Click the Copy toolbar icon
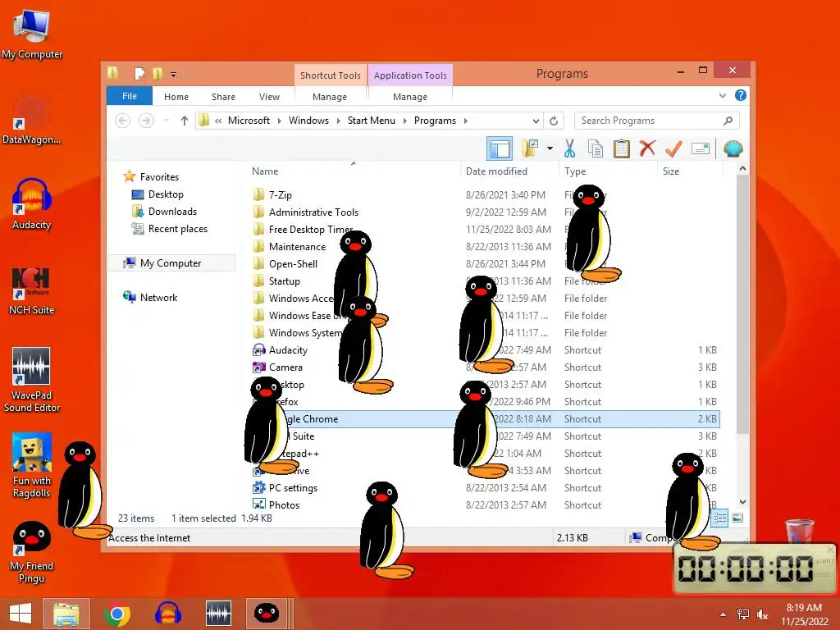Image resolution: width=840 pixels, height=630 pixels. point(596,148)
